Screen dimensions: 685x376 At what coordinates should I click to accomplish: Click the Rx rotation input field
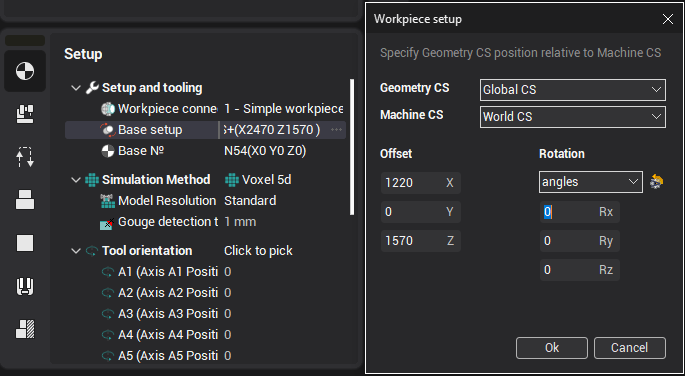580,212
